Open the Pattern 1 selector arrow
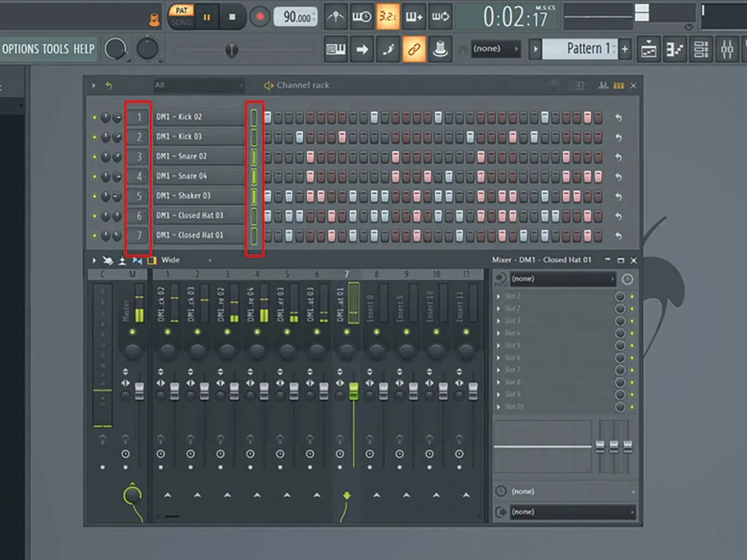Image resolution: width=747 pixels, height=560 pixels. (535, 49)
